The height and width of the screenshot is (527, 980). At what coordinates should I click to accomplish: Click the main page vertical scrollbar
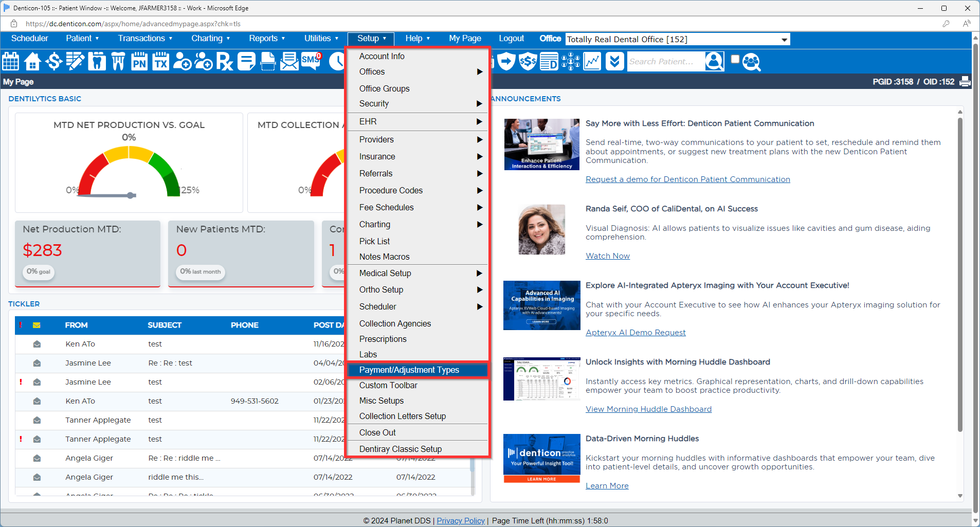975,278
